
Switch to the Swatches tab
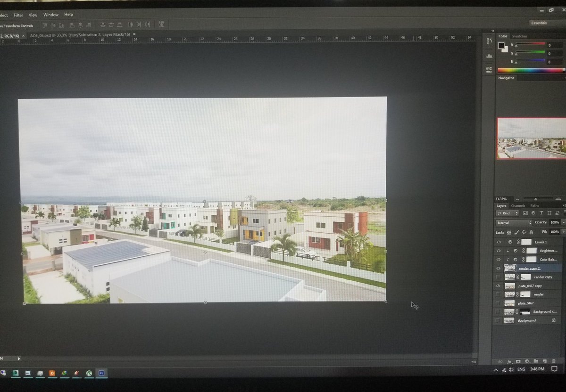[x=520, y=36]
